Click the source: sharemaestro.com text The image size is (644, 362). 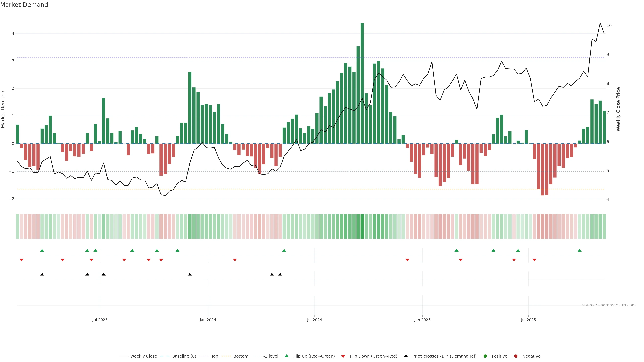(609, 305)
